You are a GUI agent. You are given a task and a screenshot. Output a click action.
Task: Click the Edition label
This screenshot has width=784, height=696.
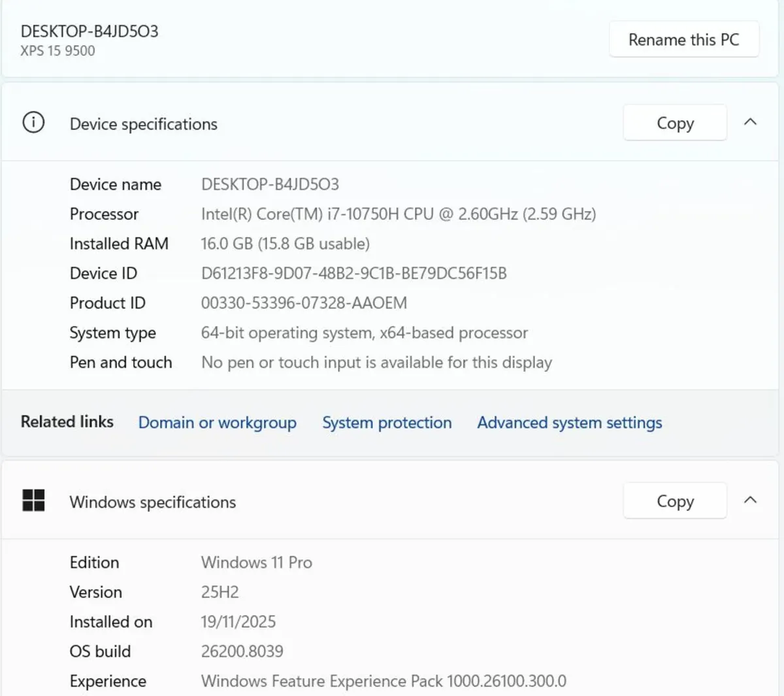tap(95, 562)
